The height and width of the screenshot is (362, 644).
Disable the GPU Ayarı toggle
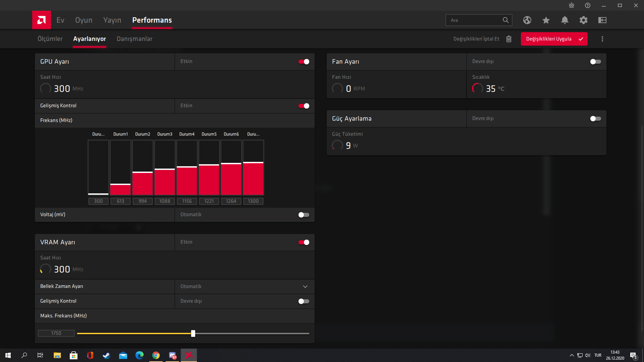pos(304,62)
